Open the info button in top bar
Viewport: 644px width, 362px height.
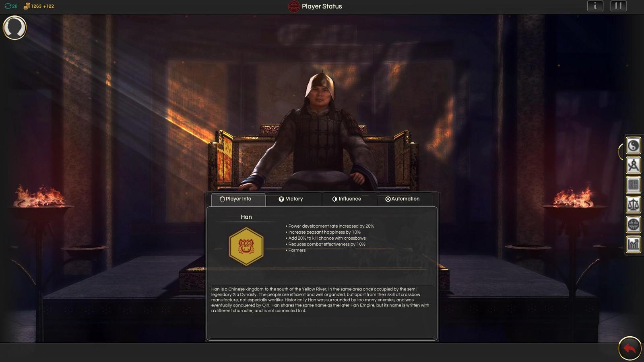(x=595, y=6)
